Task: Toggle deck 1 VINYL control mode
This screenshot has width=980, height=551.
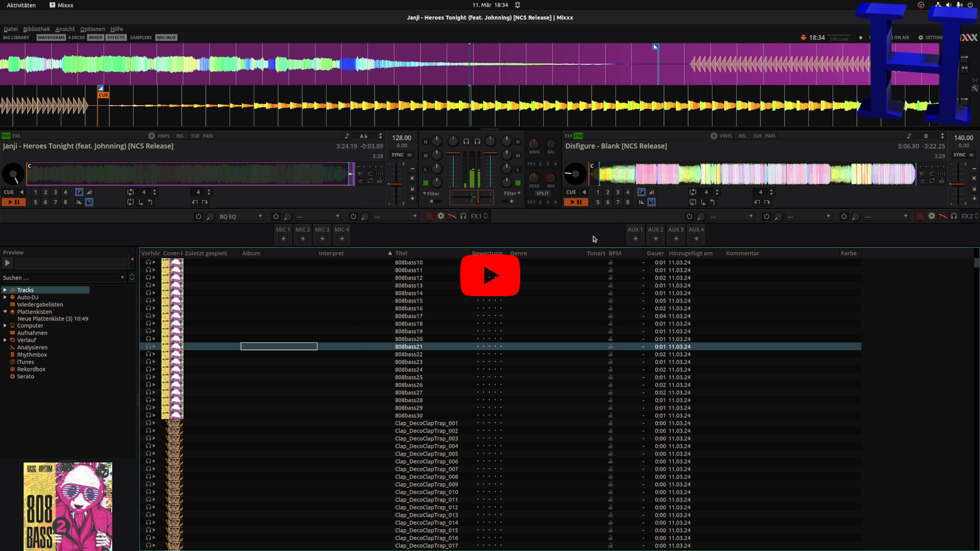Action: pos(163,136)
